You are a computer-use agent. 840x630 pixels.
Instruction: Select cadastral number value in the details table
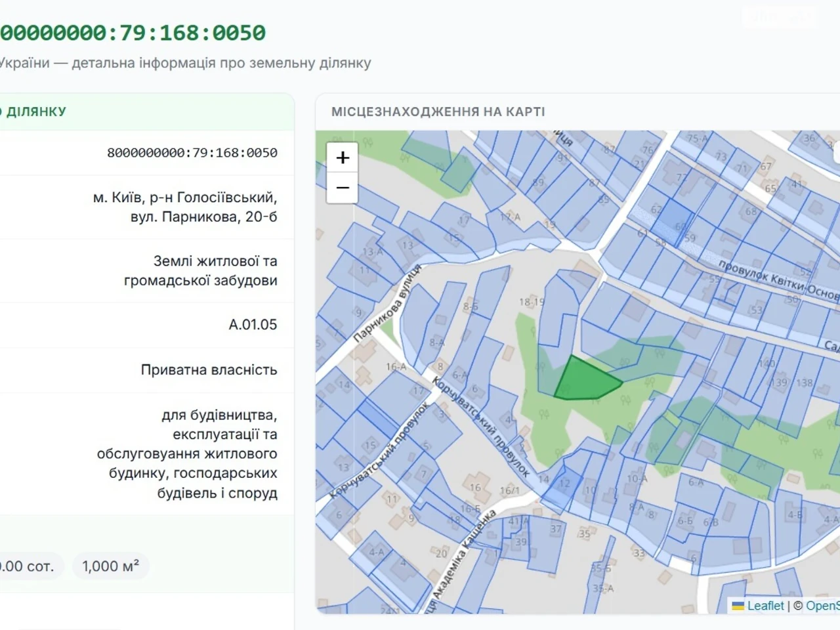point(192,153)
